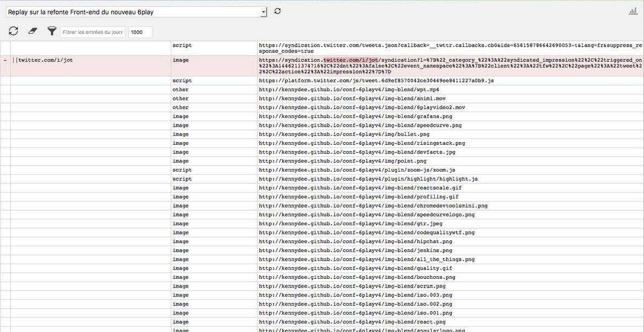This screenshot has height=332, width=644.
Task: Select the devfacts.jpg URL entry
Action: point(450,152)
